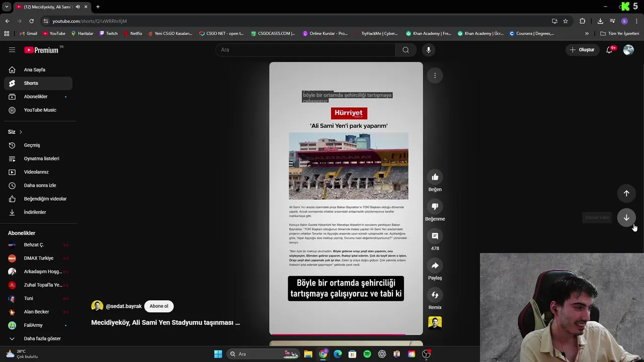
Task: Open the @sedat.bayrak channel link
Action: [123, 306]
